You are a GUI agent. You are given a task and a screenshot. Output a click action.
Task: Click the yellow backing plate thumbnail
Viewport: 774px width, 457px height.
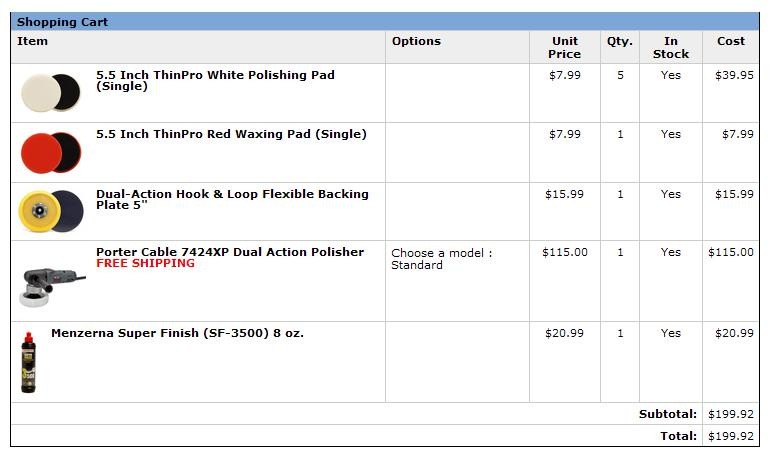(51, 211)
